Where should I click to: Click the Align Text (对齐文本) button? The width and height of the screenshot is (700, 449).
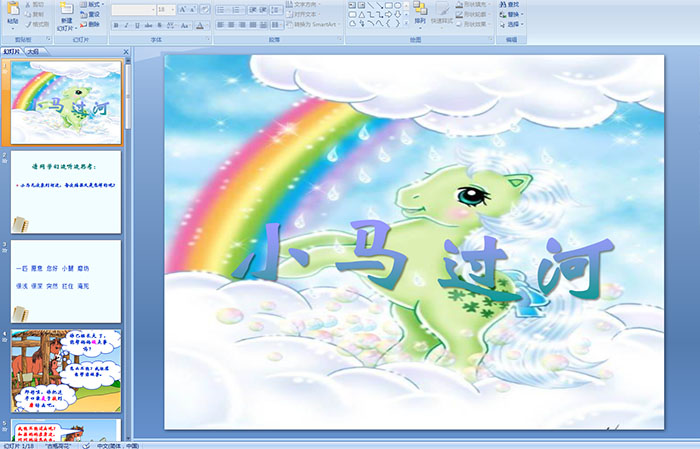[x=304, y=14]
